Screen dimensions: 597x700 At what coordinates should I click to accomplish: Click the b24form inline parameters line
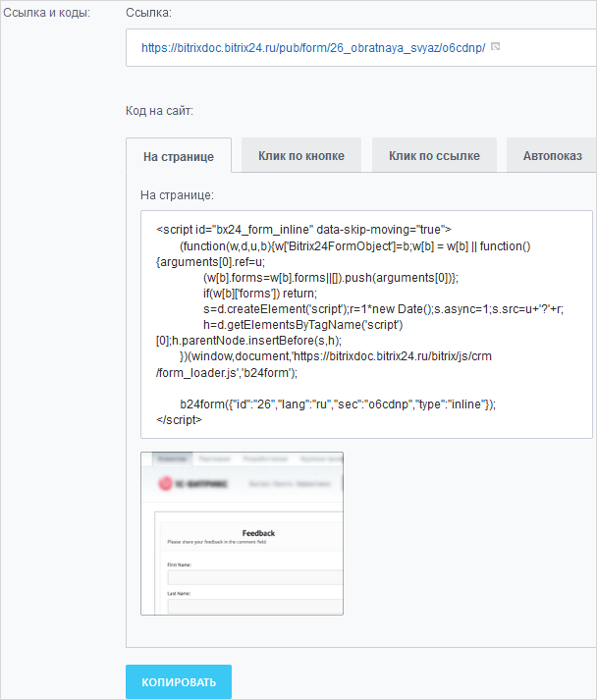[x=338, y=404]
